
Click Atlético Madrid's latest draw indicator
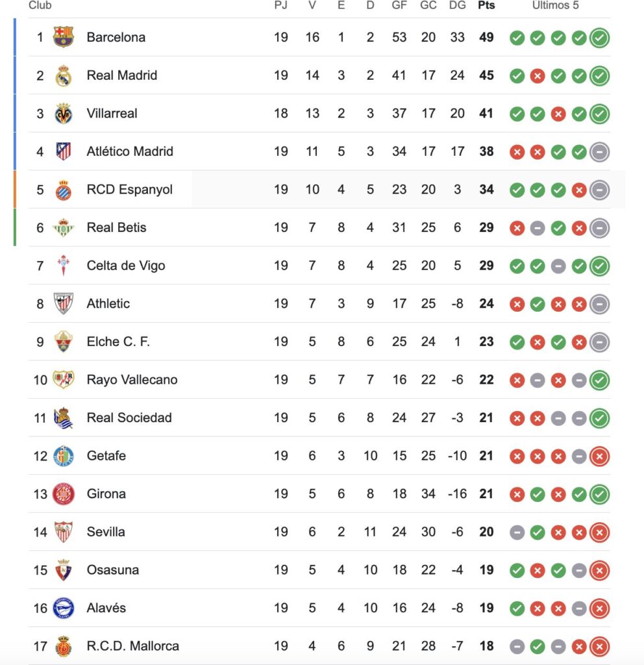(599, 152)
